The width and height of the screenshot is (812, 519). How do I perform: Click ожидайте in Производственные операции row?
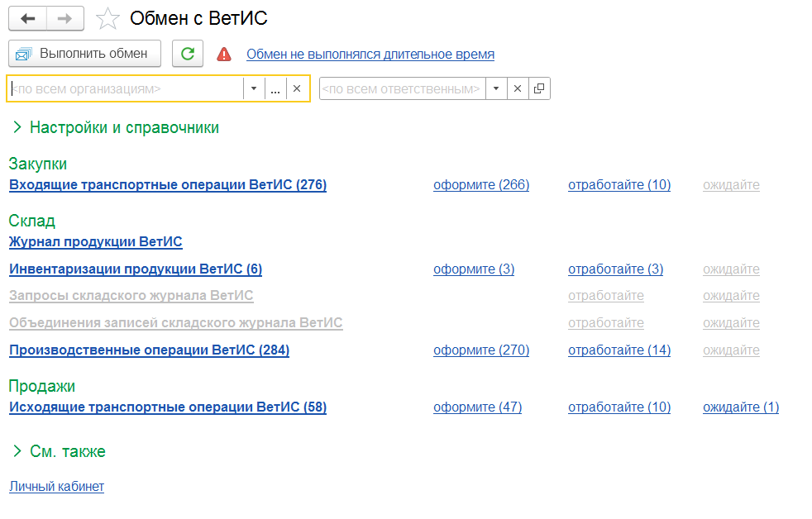click(731, 350)
